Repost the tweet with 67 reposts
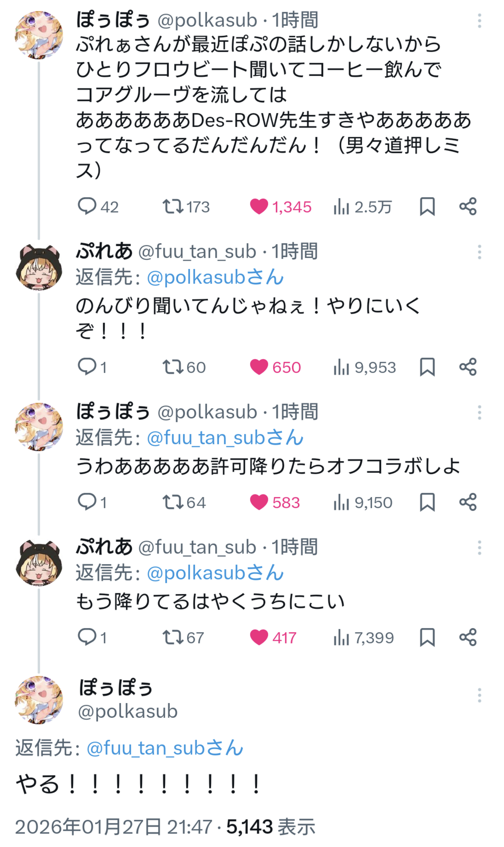The height and width of the screenshot is (847, 504). (x=173, y=637)
